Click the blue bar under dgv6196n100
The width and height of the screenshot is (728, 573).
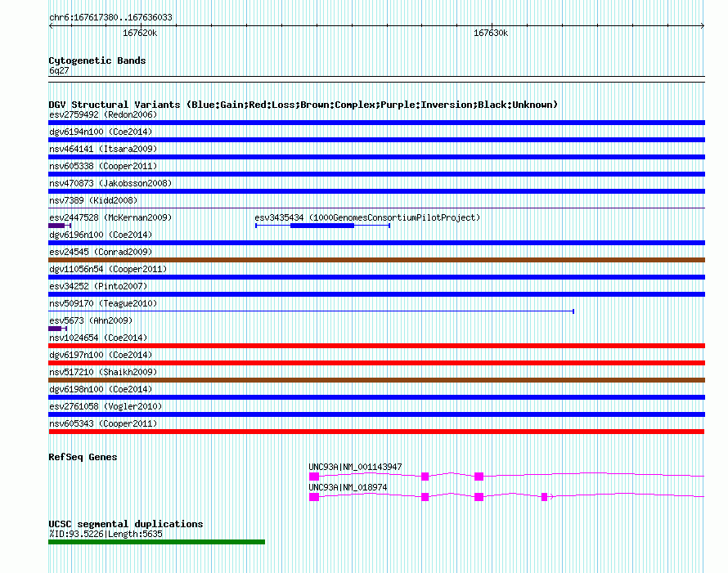[376, 243]
